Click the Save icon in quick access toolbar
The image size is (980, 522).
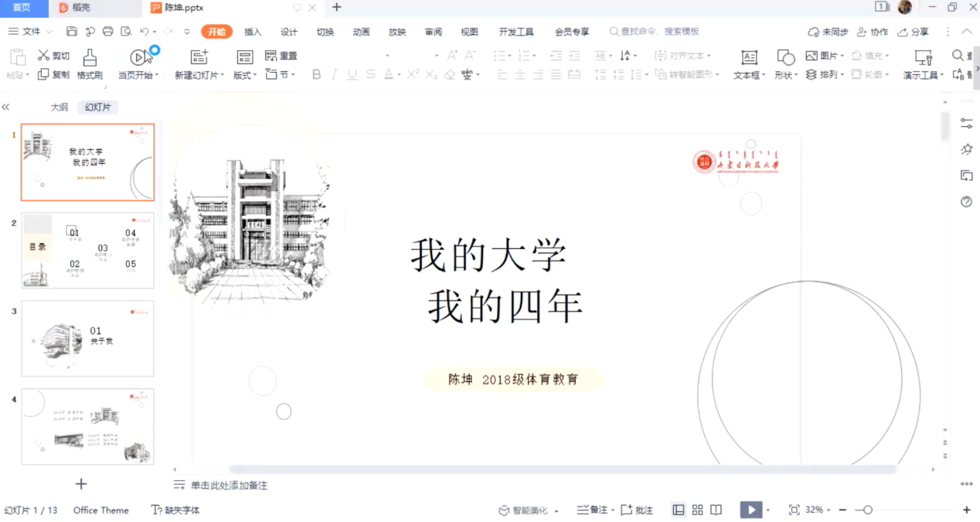(x=72, y=32)
